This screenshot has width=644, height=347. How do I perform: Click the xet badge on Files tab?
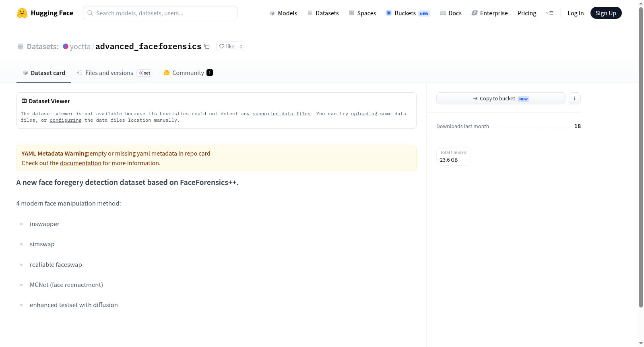pos(144,73)
